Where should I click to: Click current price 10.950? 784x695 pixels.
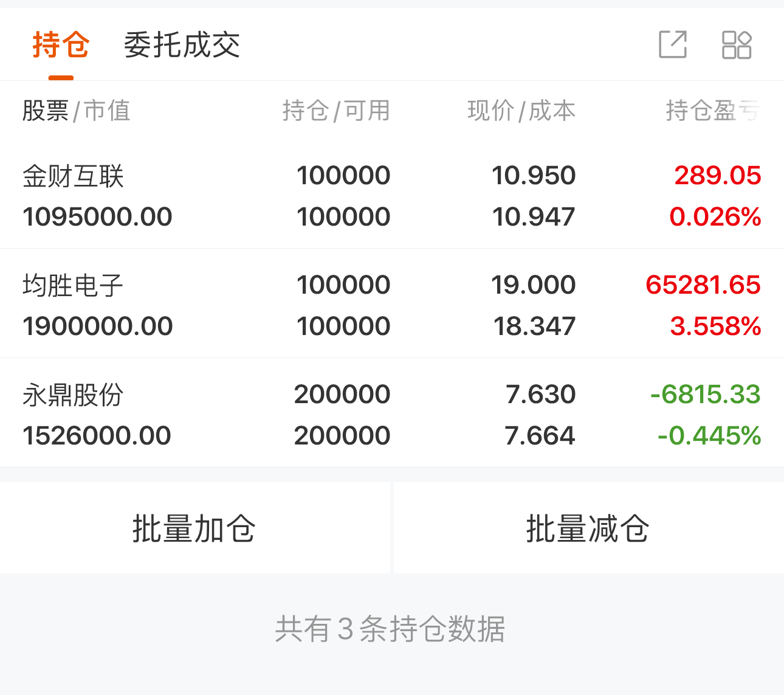(534, 176)
